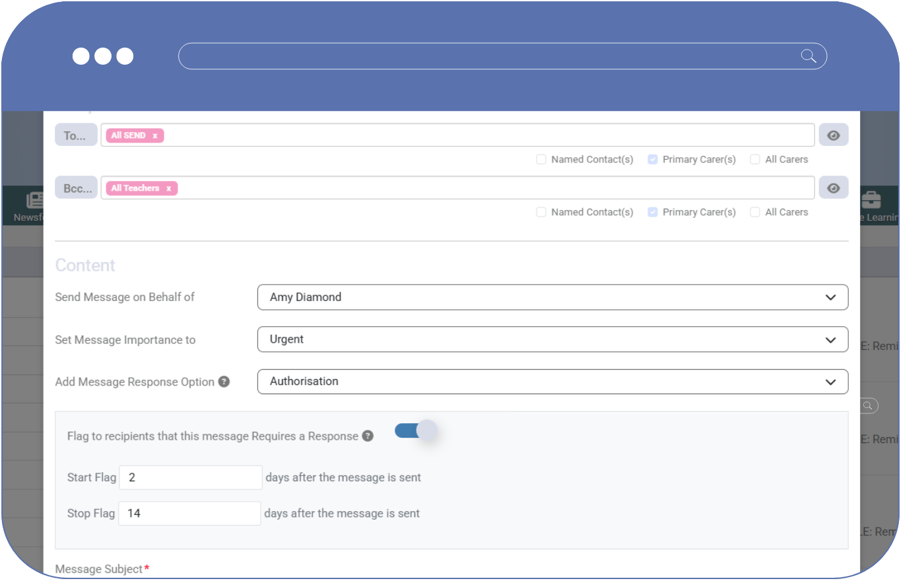The height and width of the screenshot is (587, 924).
Task: Open the Set Message Importance dropdown
Action: (552, 339)
